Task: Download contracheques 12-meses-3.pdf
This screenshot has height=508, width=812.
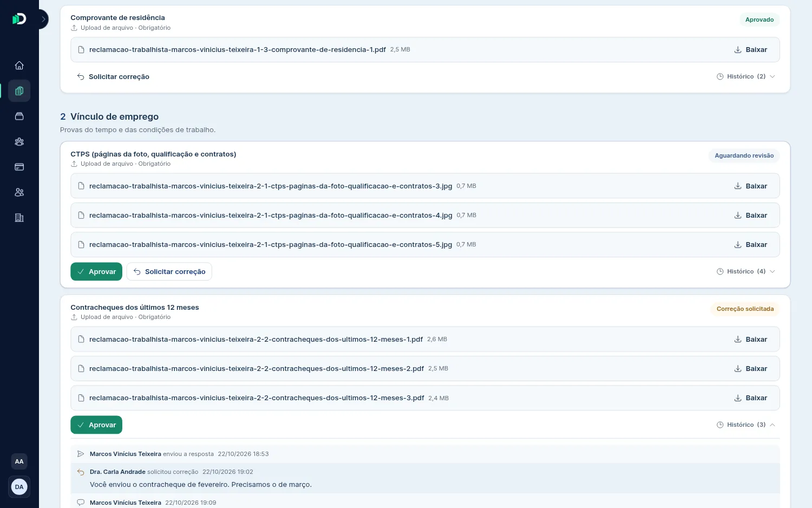Action: click(x=751, y=398)
